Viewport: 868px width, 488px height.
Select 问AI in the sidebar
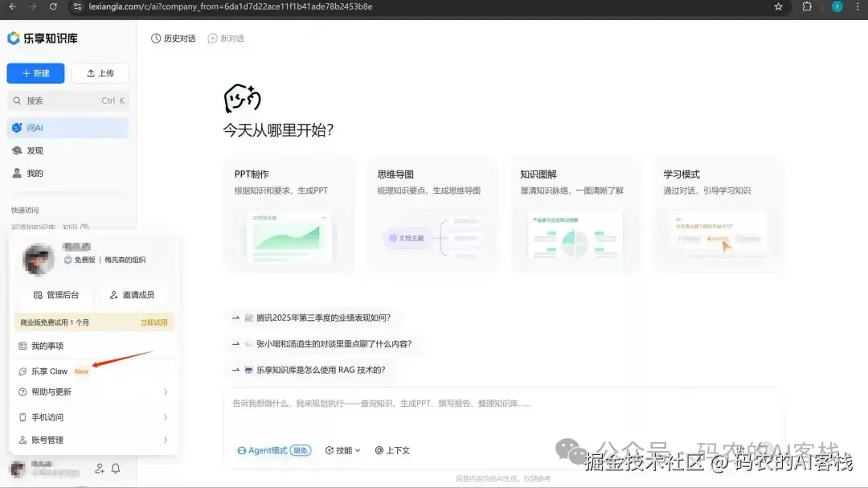click(68, 128)
